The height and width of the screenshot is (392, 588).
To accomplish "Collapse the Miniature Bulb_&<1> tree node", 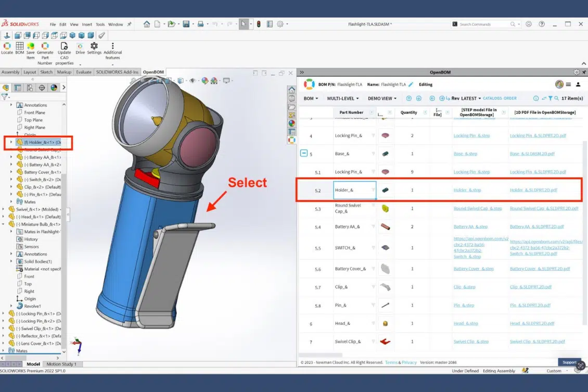I will (x=3, y=224).
